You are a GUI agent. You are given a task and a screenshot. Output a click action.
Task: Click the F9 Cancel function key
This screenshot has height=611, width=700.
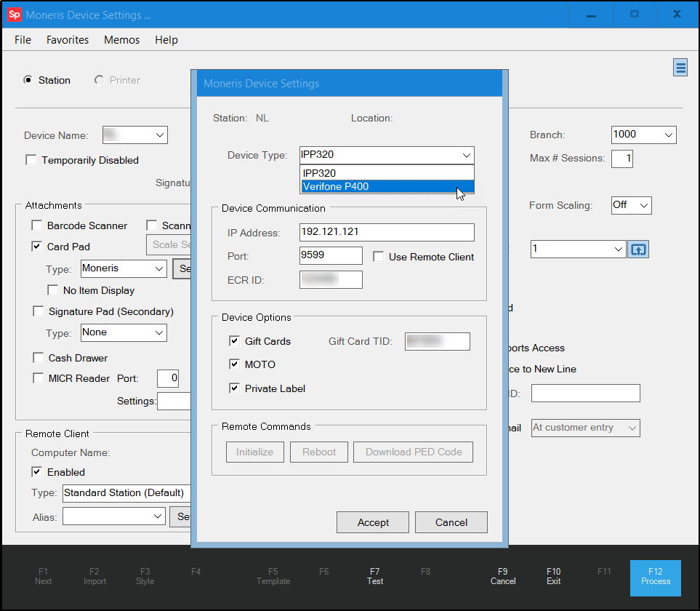tap(503, 576)
